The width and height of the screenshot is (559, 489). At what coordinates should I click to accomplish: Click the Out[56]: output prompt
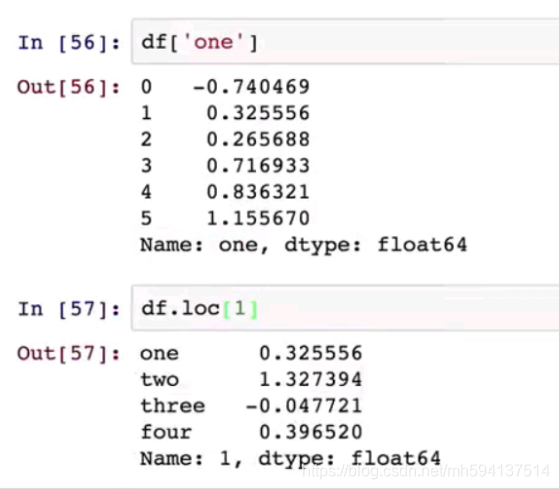[x=68, y=87]
